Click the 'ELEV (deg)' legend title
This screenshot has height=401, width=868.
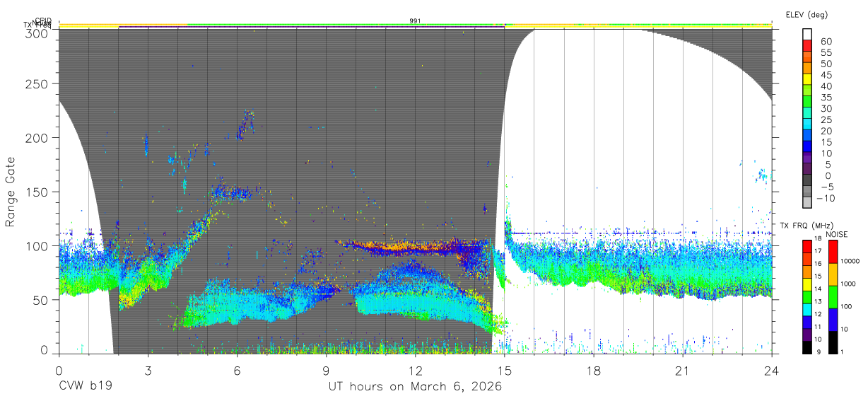tap(807, 15)
